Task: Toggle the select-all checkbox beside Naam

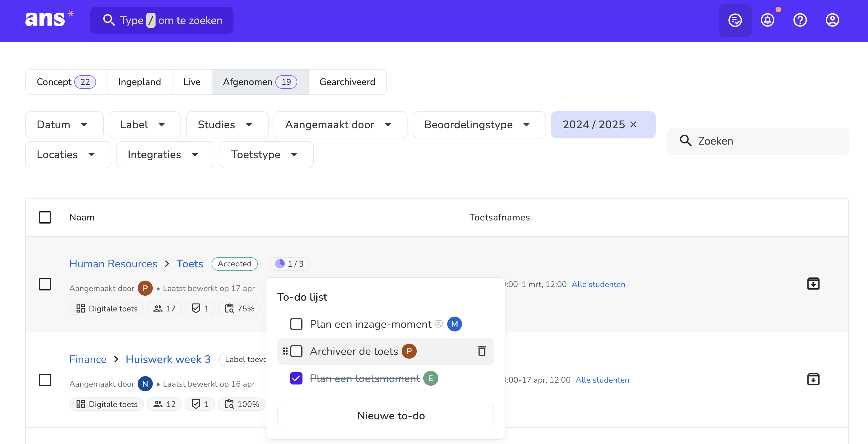Action: (x=45, y=217)
